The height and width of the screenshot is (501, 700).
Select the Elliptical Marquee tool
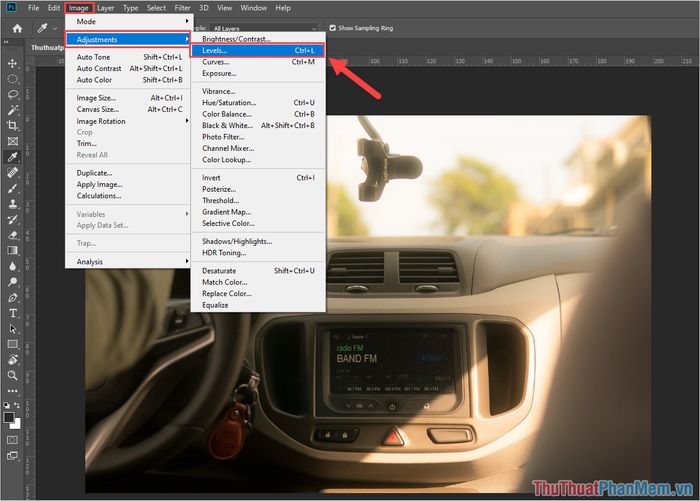point(12,79)
